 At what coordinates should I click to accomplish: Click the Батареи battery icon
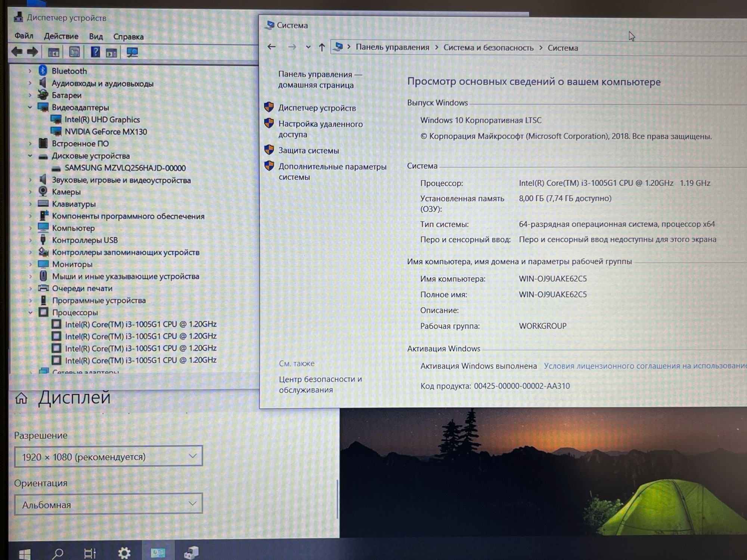pyautogui.click(x=43, y=95)
